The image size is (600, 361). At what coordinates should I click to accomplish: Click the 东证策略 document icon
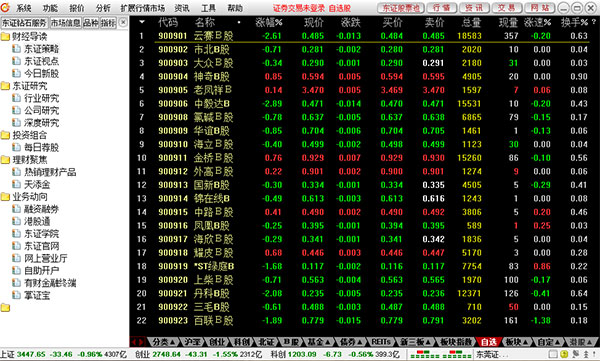tap(16, 49)
